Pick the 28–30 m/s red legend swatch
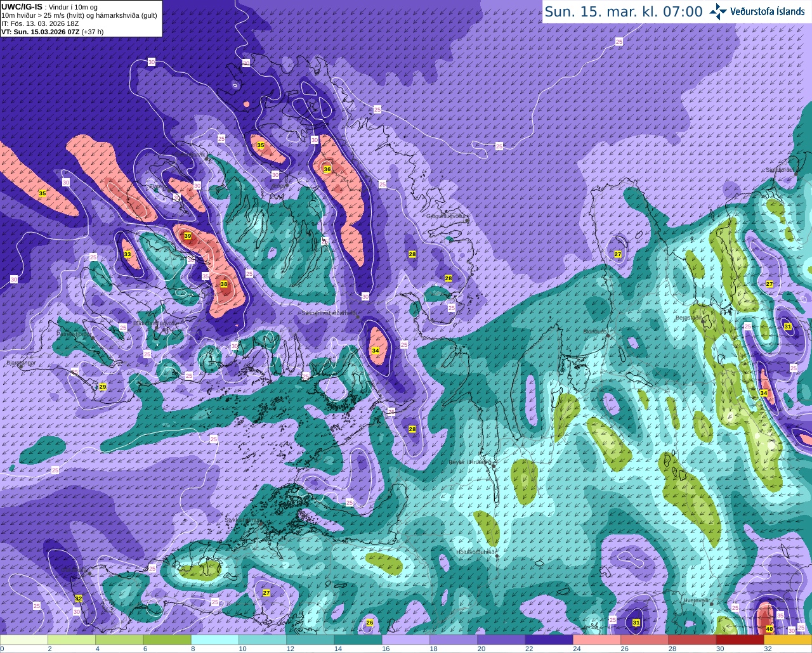 coord(692,640)
